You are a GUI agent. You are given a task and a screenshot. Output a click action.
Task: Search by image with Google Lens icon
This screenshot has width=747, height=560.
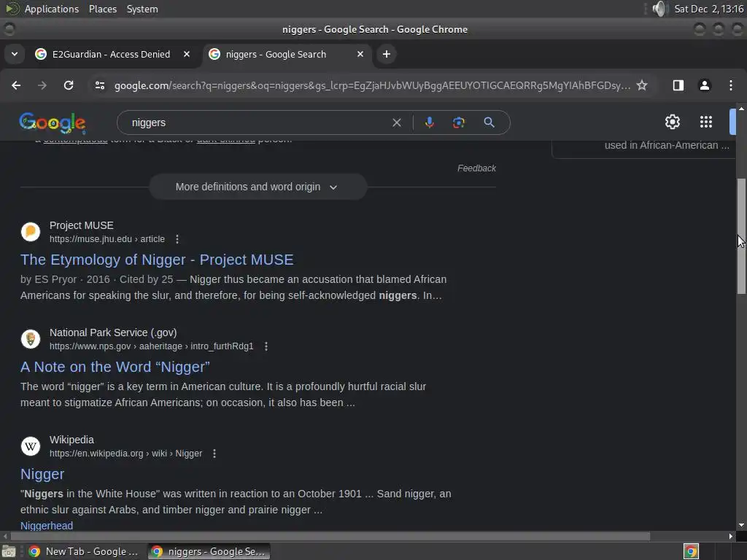click(x=458, y=122)
